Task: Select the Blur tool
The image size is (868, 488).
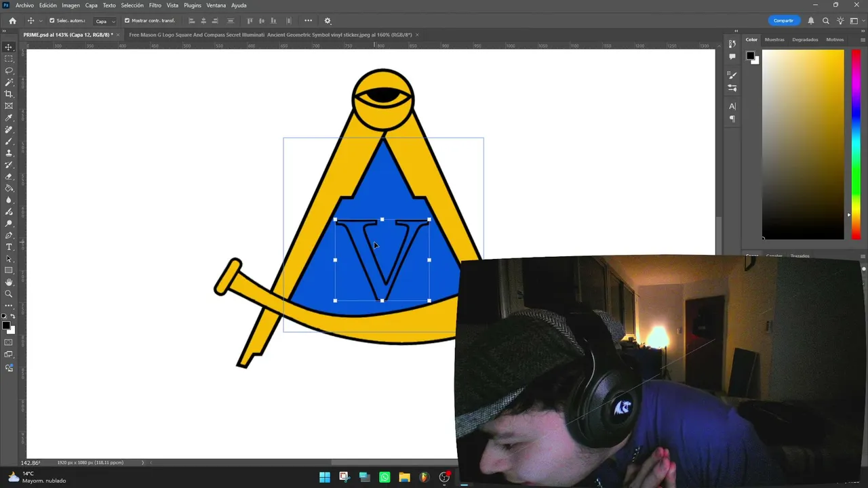Action: [x=9, y=200]
